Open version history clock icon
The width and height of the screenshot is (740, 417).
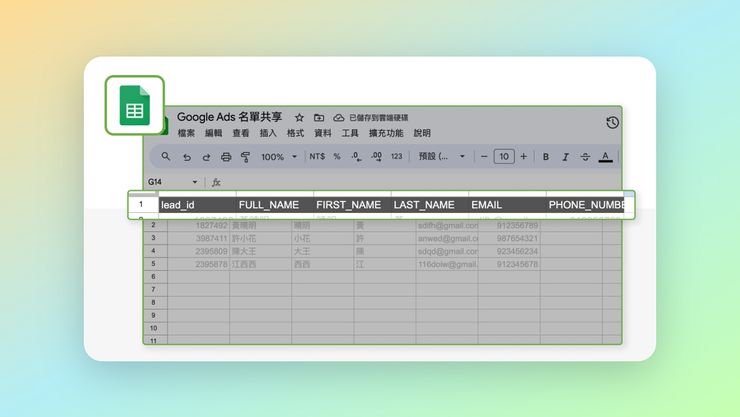pos(612,123)
